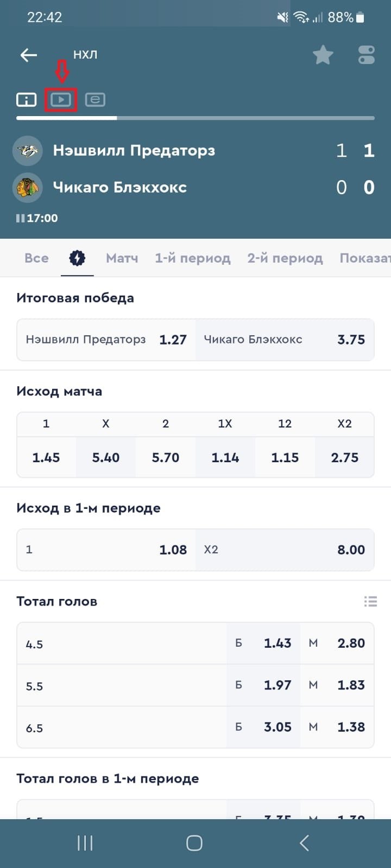Viewport: 391px width, 868px height.
Task: Open the match info icon tab
Action: [26, 100]
